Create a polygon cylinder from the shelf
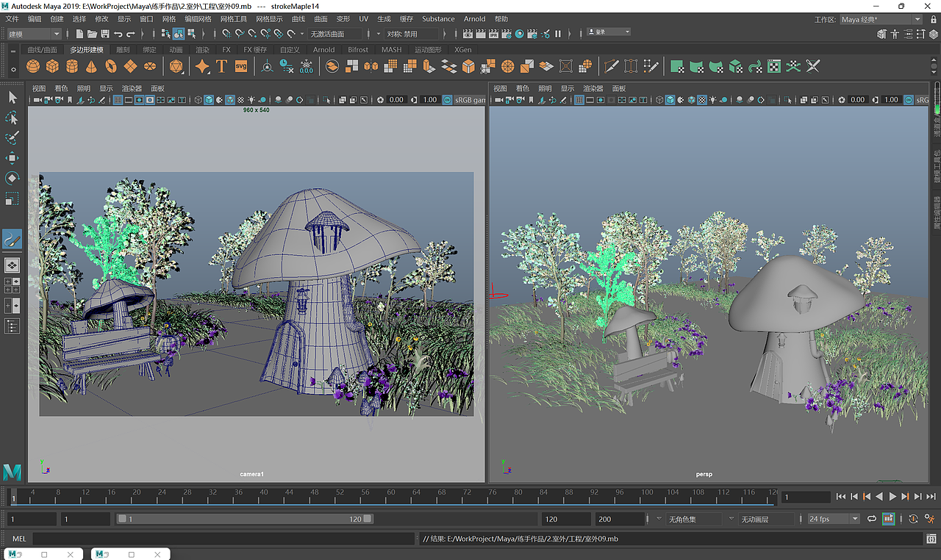The image size is (941, 560). pos(72,67)
